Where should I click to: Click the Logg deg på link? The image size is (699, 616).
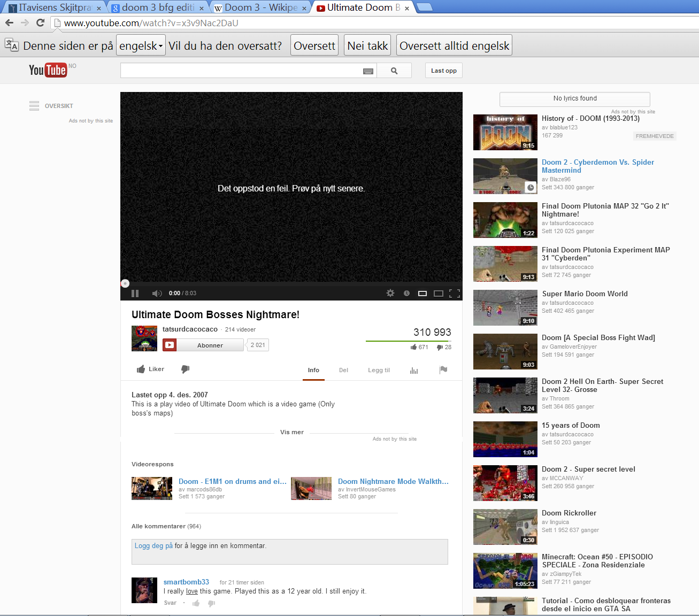tap(153, 545)
